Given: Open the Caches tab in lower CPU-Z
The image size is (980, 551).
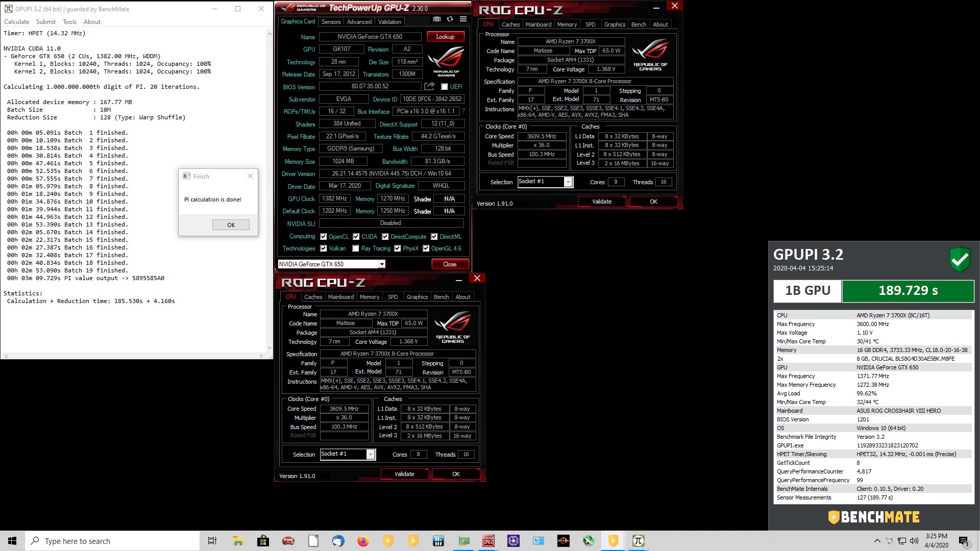Looking at the screenshot, I should [313, 297].
